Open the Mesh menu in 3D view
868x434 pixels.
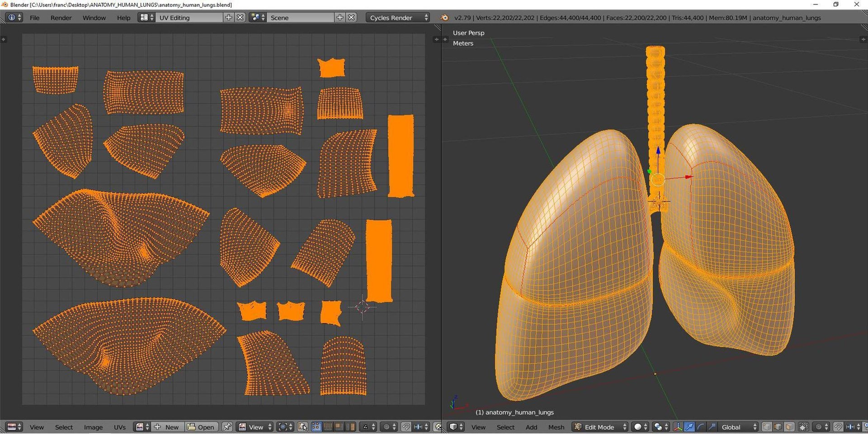point(556,427)
